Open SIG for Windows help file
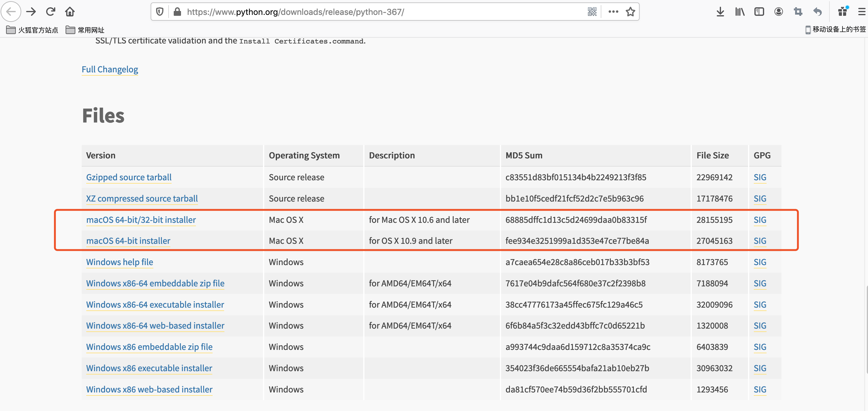The image size is (868, 411). click(x=760, y=262)
